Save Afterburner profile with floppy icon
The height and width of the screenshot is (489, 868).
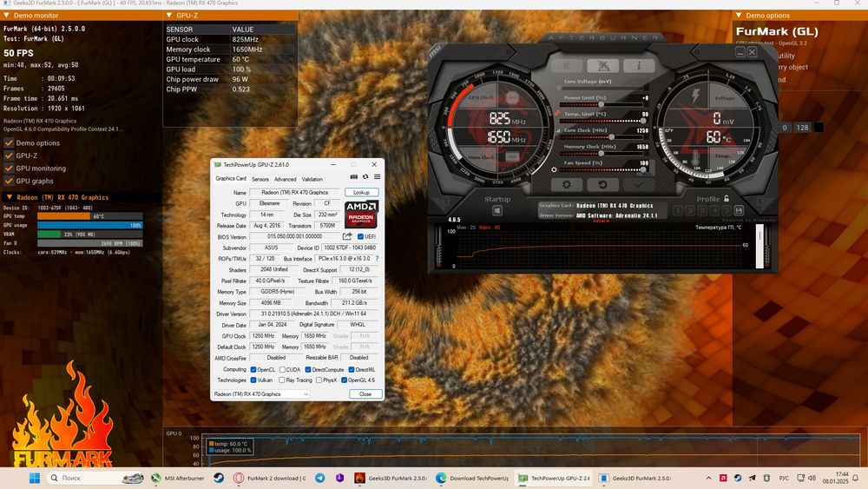tap(739, 210)
